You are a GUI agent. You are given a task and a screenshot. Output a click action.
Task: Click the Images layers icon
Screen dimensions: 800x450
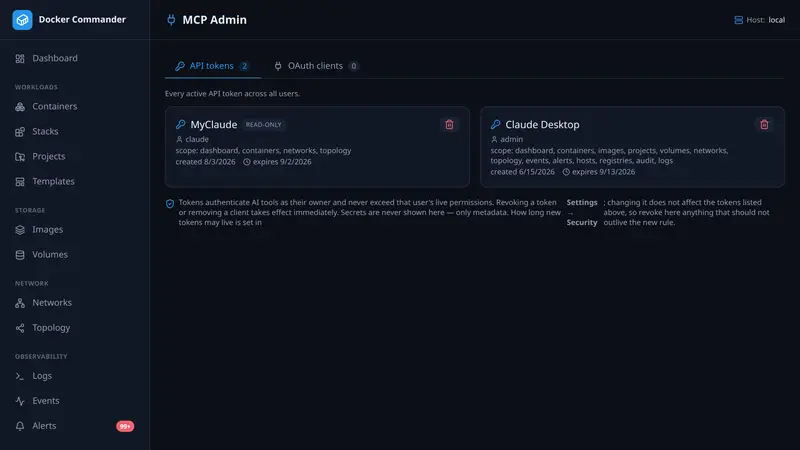pos(20,230)
